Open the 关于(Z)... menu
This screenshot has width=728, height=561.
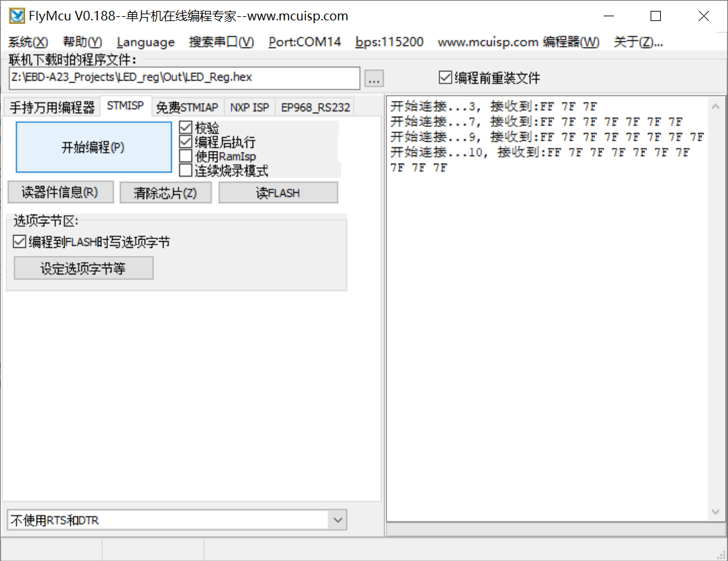(638, 42)
